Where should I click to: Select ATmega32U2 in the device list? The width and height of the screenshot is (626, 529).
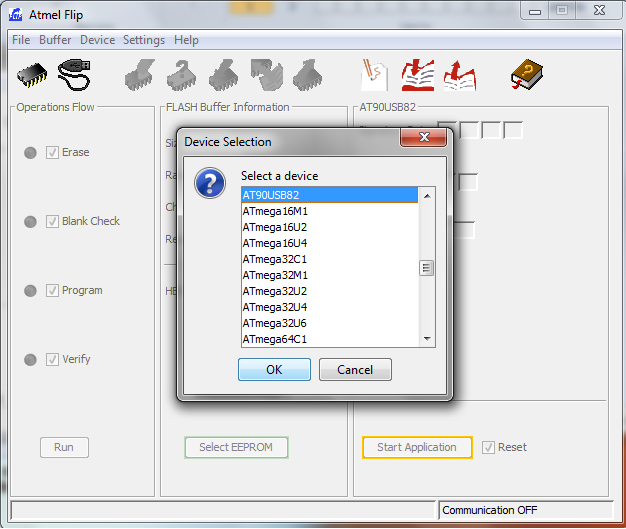pos(330,291)
